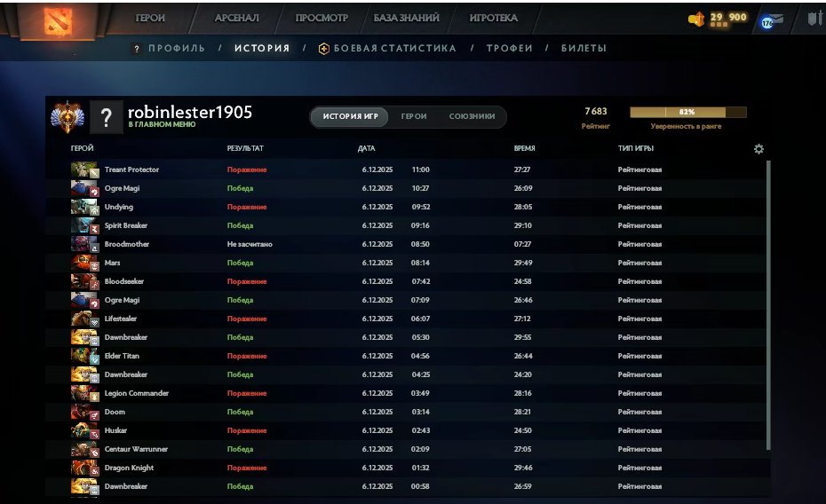Sort by the Результат column header
The height and width of the screenshot is (504, 826).
pyautogui.click(x=245, y=148)
